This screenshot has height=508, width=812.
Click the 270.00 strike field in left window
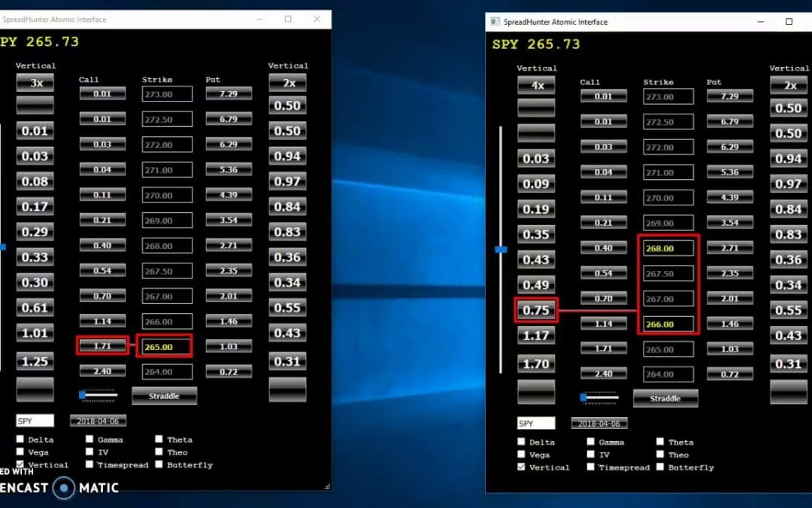click(x=167, y=195)
